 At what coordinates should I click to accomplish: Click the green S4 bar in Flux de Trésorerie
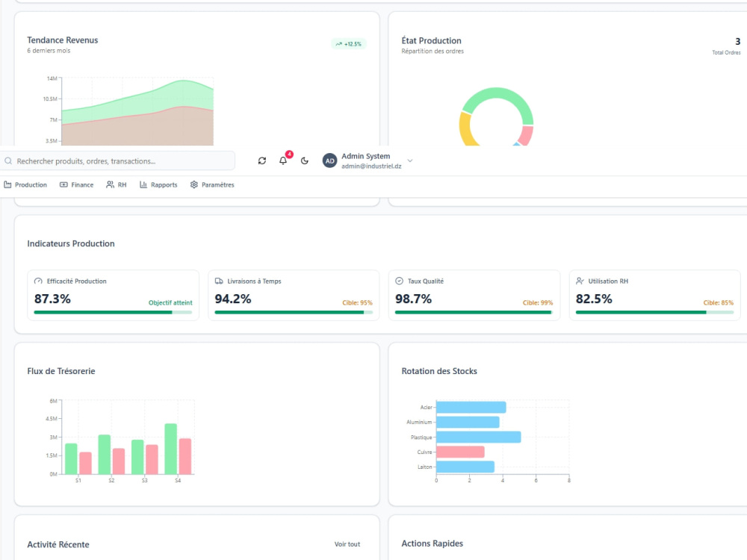point(170,449)
